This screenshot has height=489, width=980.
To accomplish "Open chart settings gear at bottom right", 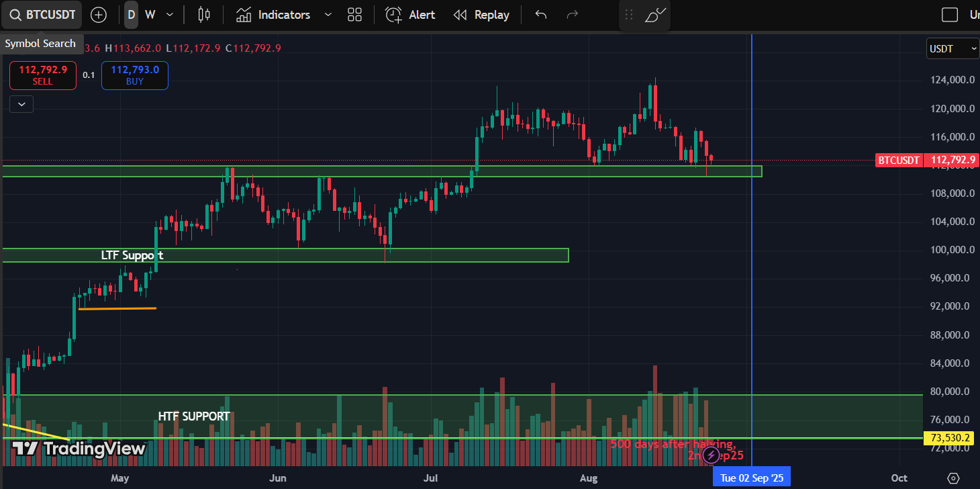I will click(x=953, y=478).
